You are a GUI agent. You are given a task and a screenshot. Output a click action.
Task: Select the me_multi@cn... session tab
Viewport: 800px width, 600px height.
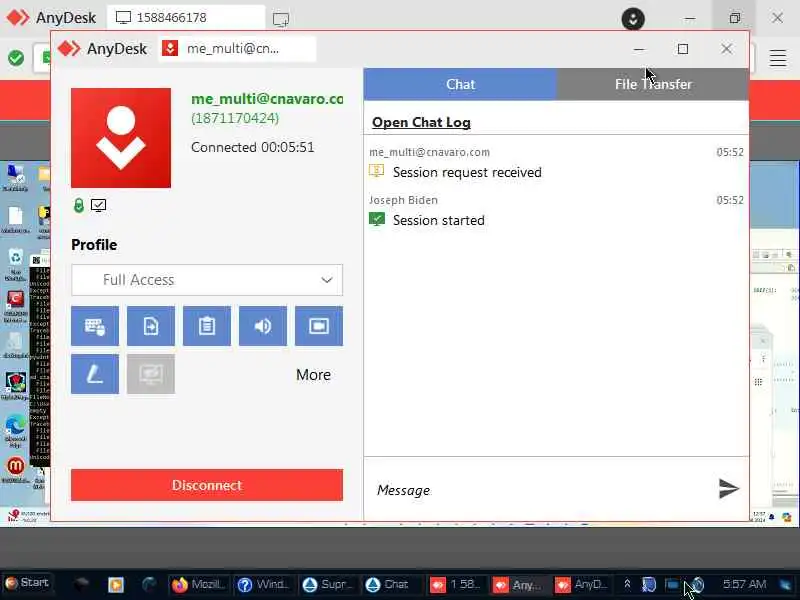[x=237, y=49]
